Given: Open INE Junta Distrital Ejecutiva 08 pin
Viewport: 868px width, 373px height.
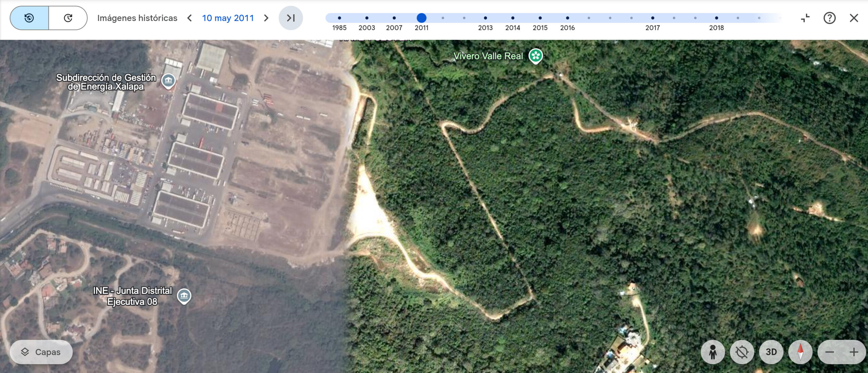Looking at the screenshot, I should [x=184, y=296].
